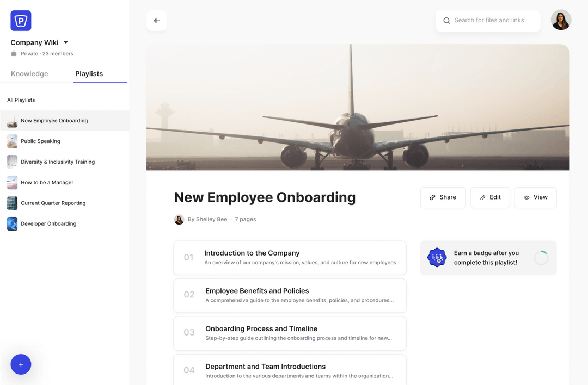Viewport: 588px width, 385px height.
Task: Click the eye icon on the View button
Action: pos(525,197)
